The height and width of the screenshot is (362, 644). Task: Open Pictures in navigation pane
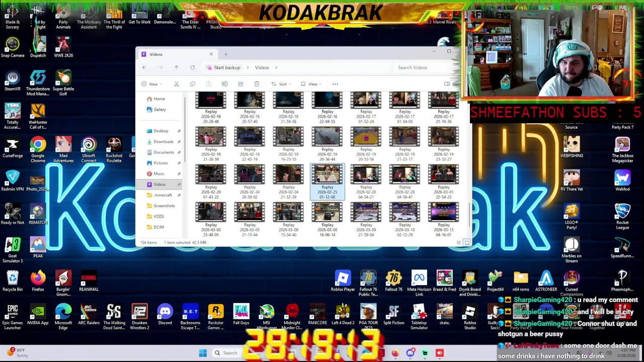tap(160, 163)
